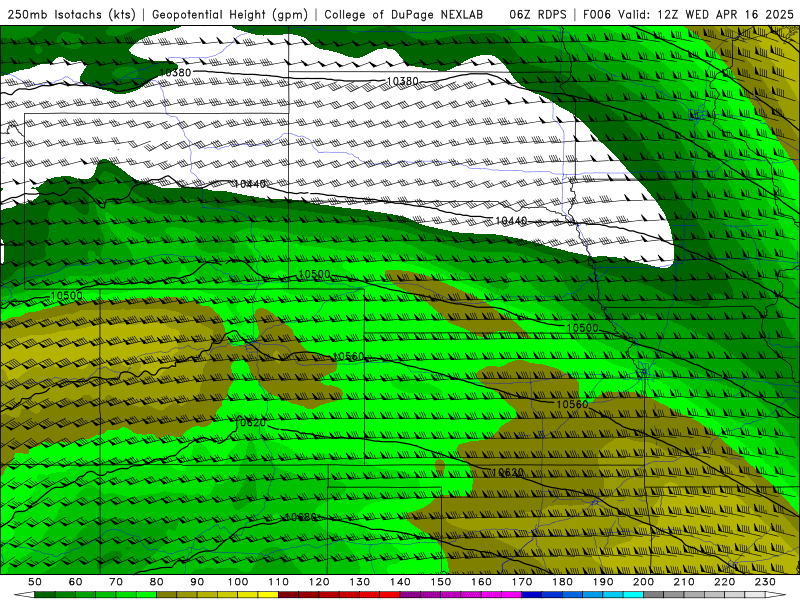Pick the dark gray swatch right of 200
The width and height of the screenshot is (800, 600).
pyautogui.click(x=653, y=595)
